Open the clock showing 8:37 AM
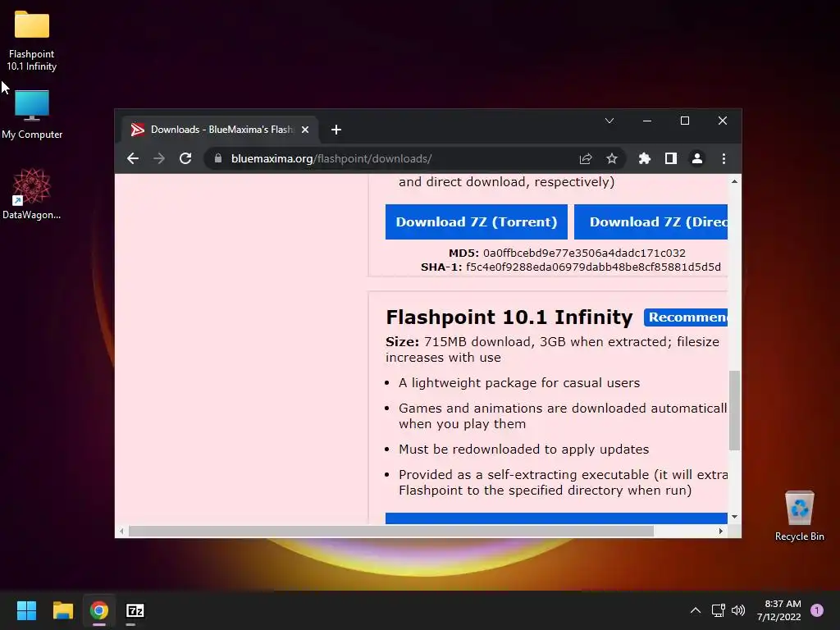The height and width of the screenshot is (630, 840). click(x=779, y=610)
